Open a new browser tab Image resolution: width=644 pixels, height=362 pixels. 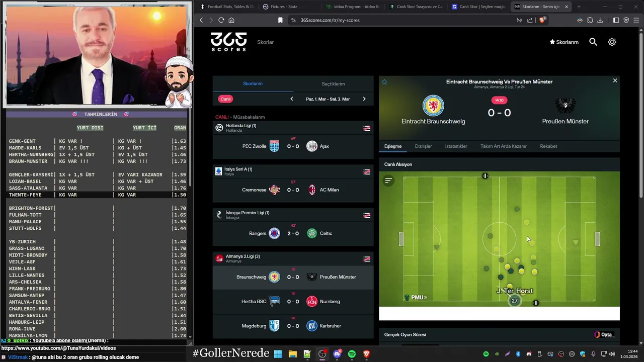tap(579, 7)
